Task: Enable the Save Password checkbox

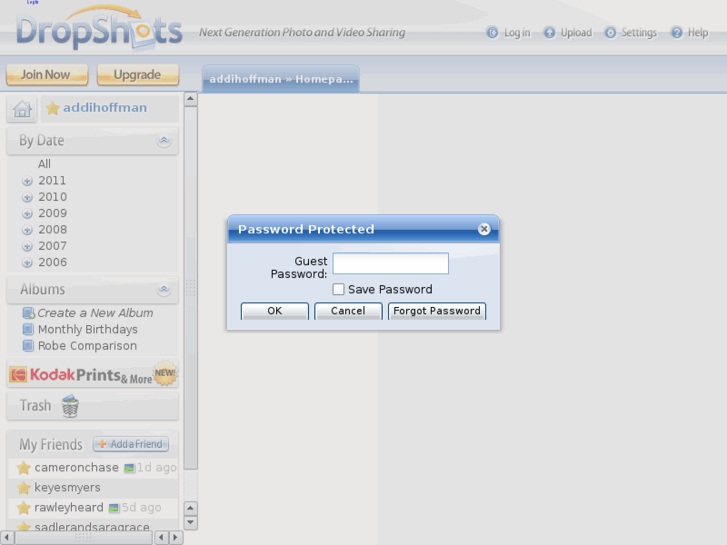Action: (x=338, y=289)
